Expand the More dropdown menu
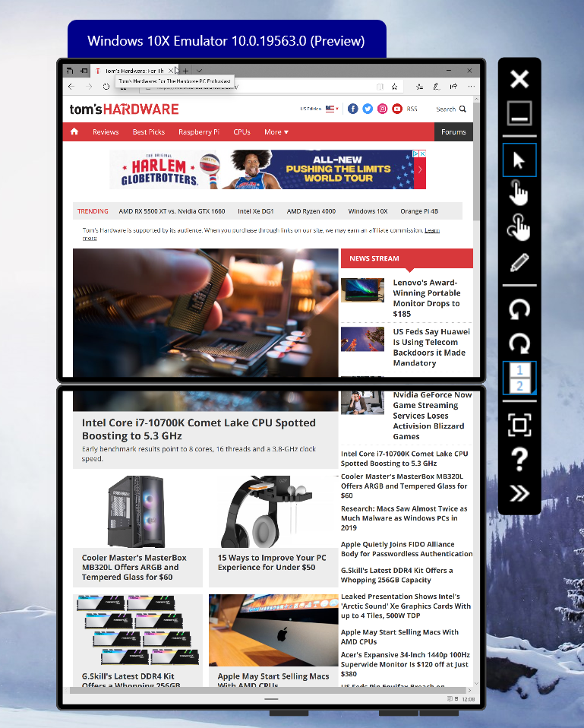This screenshot has width=584, height=728. click(x=276, y=132)
